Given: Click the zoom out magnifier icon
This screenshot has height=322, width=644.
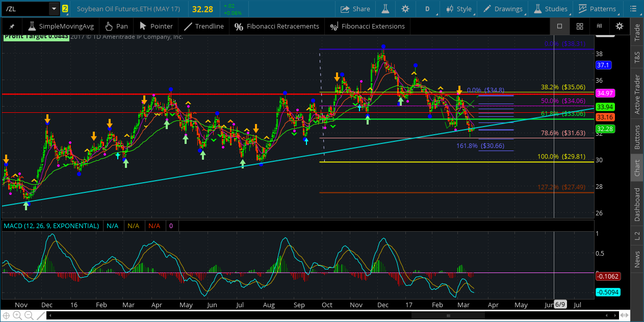Looking at the screenshot, I should [29, 316].
